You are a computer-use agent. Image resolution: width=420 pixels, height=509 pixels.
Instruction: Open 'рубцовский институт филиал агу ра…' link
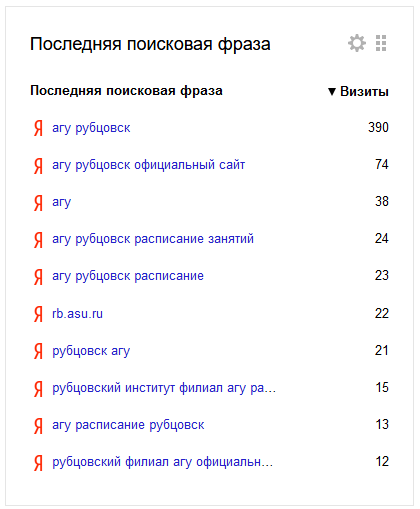coord(164,388)
